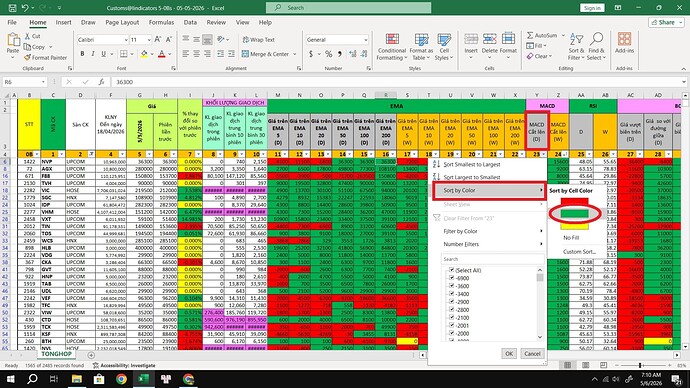Image resolution: width=690 pixels, height=388 pixels.
Task: Click the Cut scissors icon
Action: 27,36
